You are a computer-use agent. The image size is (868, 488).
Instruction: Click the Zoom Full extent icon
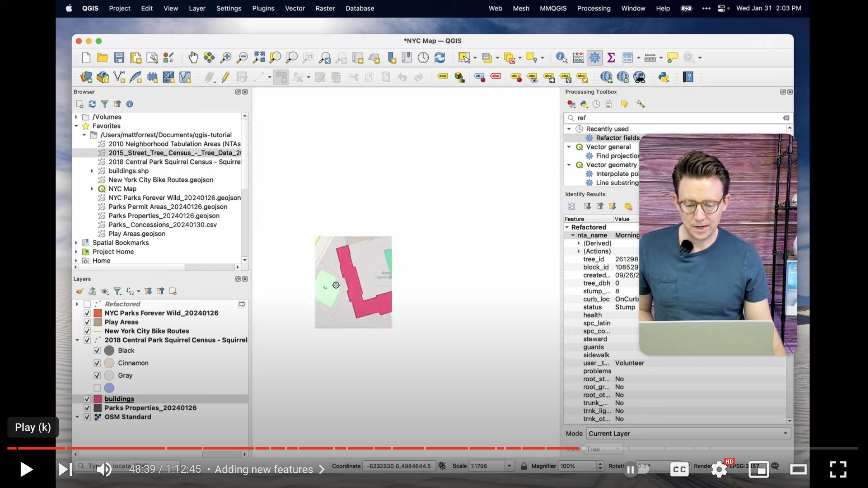[259, 57]
